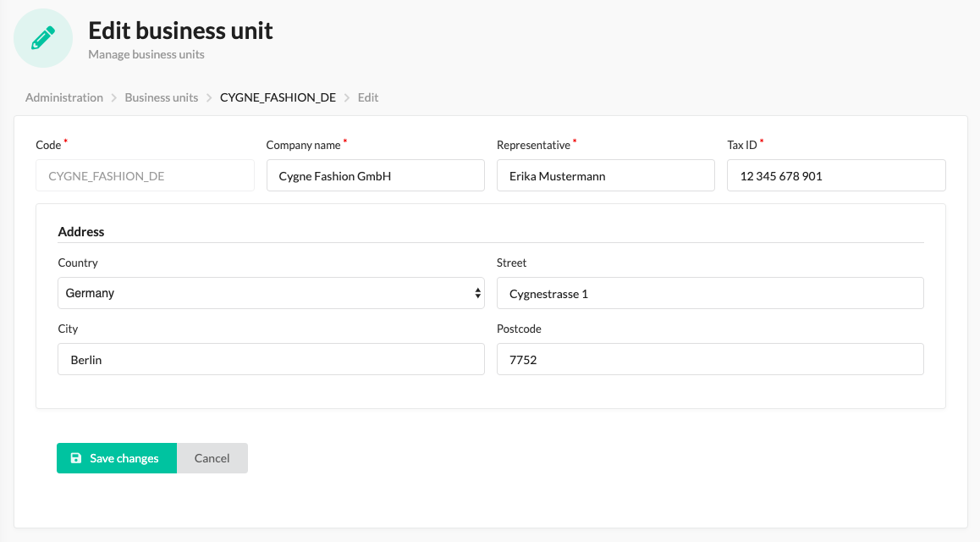Click the Edit business unit title

click(180, 30)
